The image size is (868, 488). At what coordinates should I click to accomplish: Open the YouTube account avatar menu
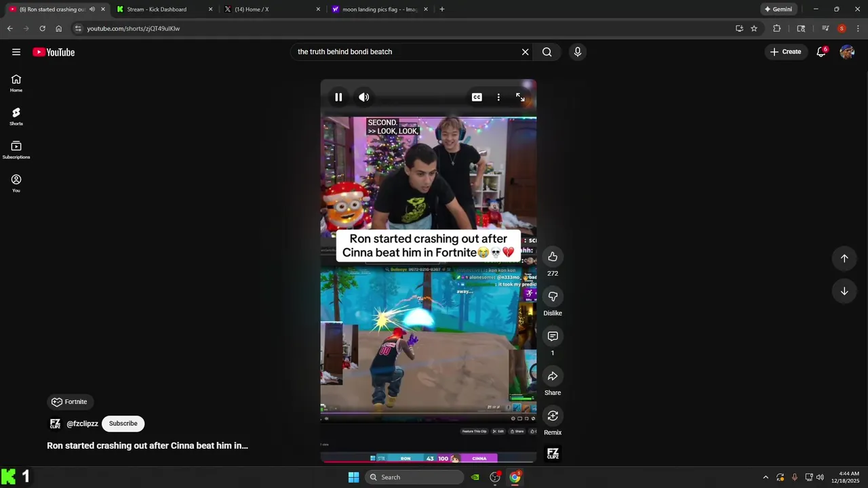(x=847, y=52)
